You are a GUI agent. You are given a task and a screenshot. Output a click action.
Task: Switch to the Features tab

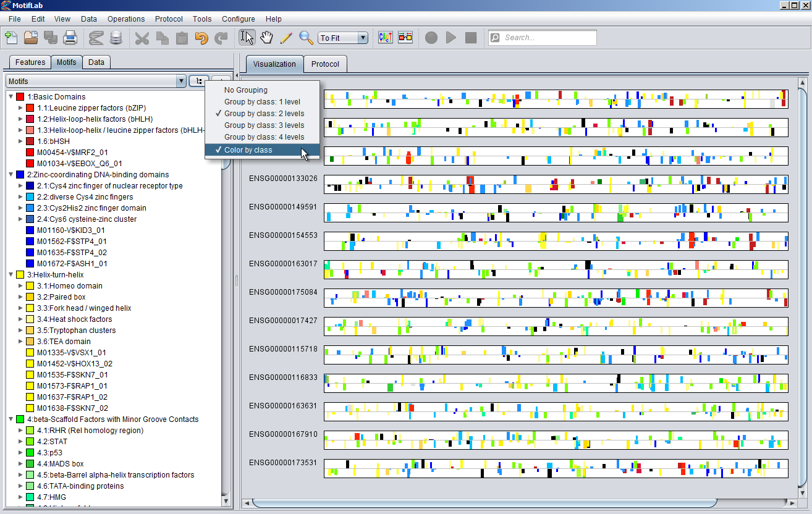click(x=30, y=62)
